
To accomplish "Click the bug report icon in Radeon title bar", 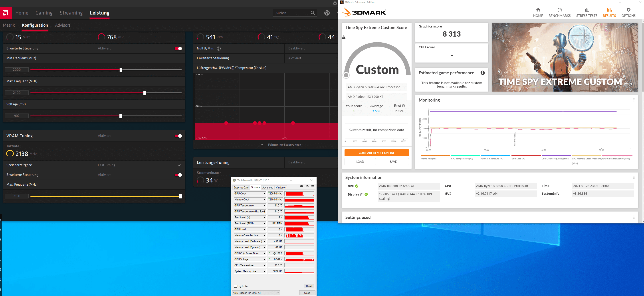I will (x=335, y=3).
